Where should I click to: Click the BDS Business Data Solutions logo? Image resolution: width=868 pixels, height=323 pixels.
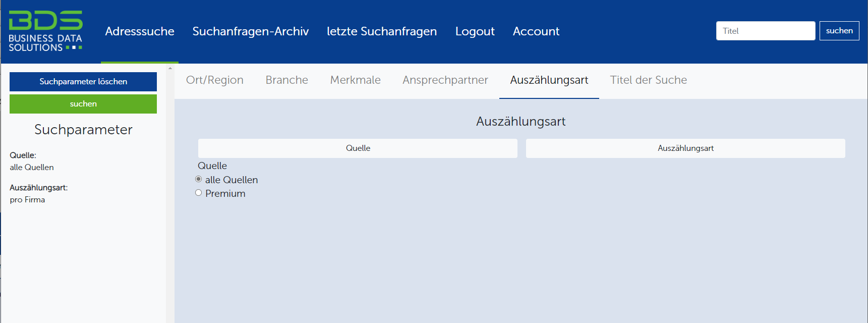(45, 31)
